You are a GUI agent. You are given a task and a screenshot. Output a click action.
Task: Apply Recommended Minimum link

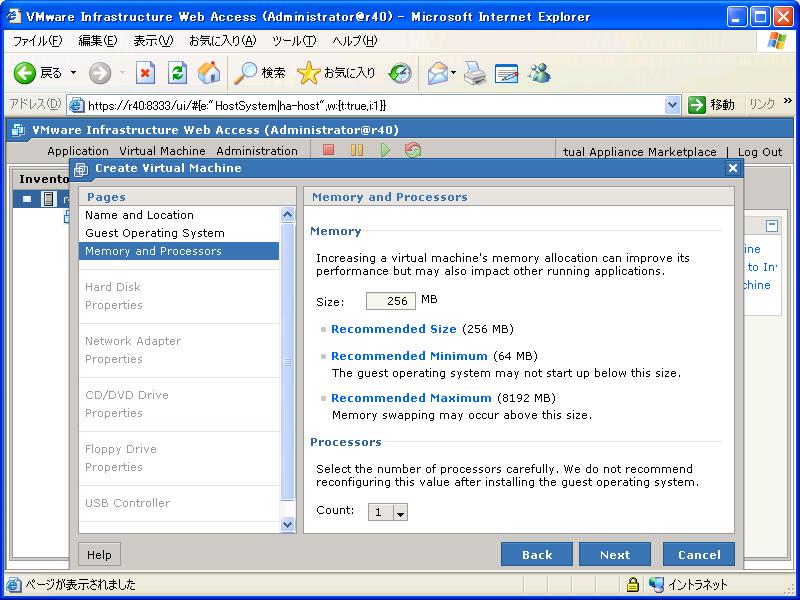click(409, 356)
